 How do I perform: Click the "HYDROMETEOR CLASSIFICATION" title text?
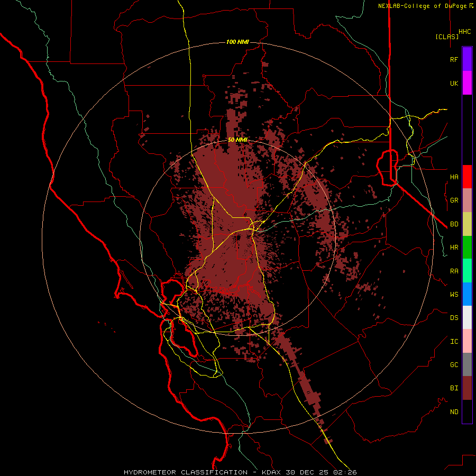[x=186, y=472]
